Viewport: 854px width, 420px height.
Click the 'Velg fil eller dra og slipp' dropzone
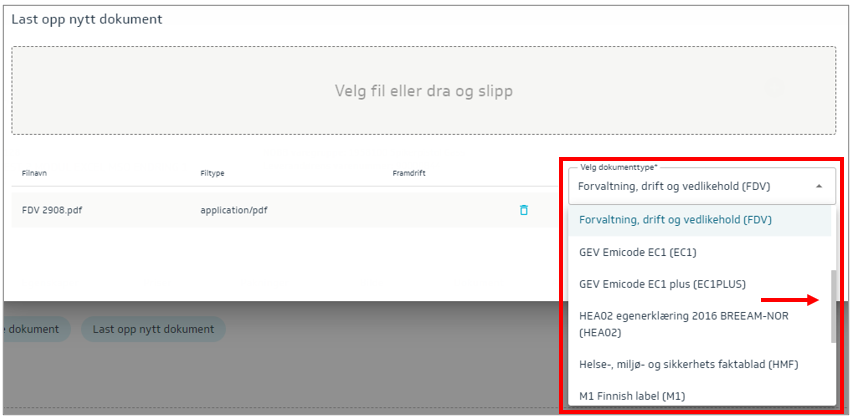click(423, 91)
